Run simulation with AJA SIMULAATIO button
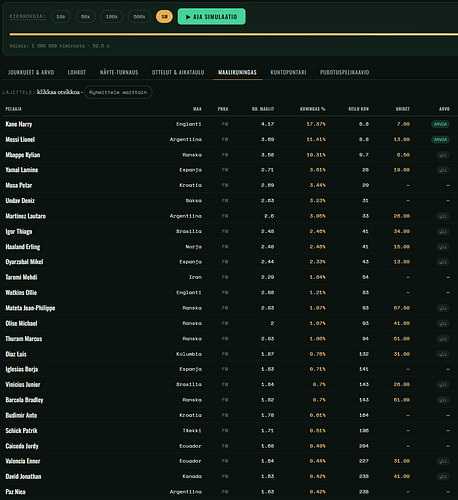 [212, 17]
